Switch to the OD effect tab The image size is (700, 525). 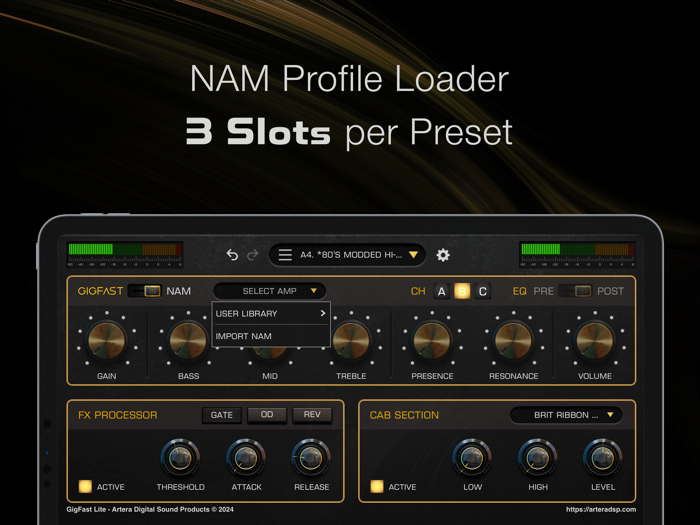tap(267, 415)
